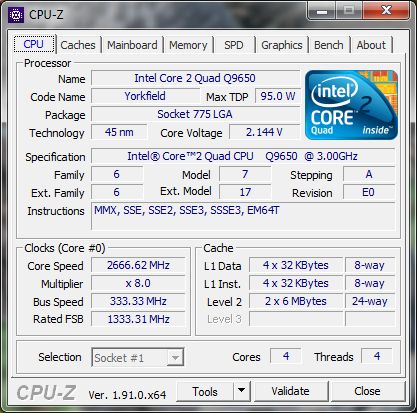Screen dimensions: 417x413
Task: View the About tab
Action: [371, 45]
